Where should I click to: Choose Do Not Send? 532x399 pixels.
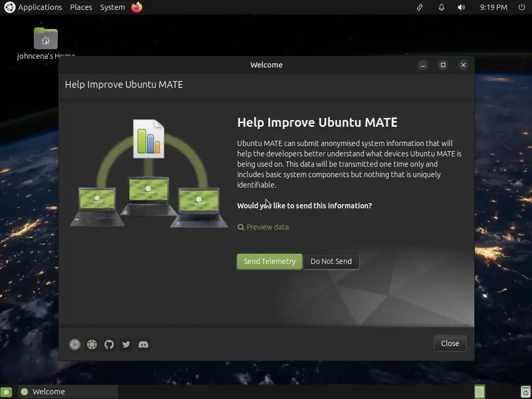[331, 261]
